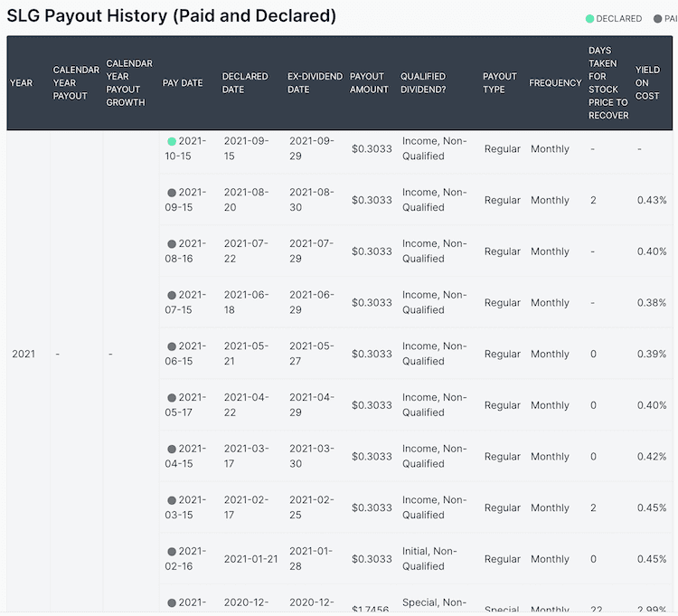
Task: Click declared date 2021-05-21
Action: 246,354
